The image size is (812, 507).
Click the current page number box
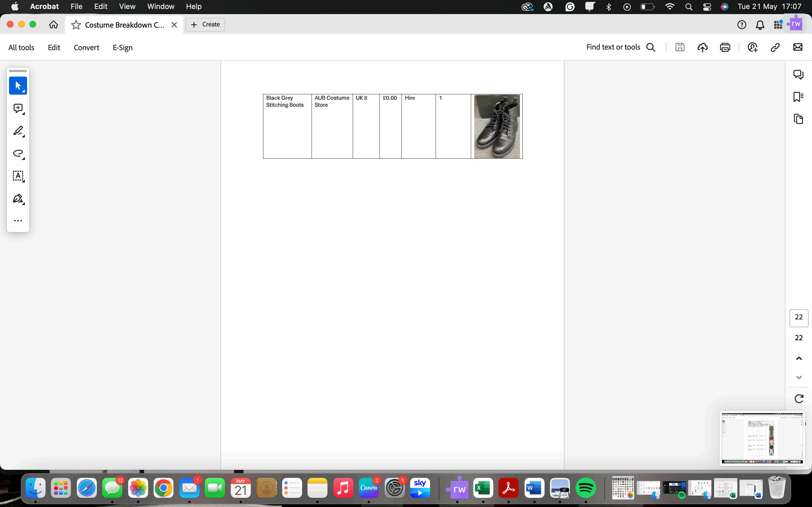coord(798,317)
